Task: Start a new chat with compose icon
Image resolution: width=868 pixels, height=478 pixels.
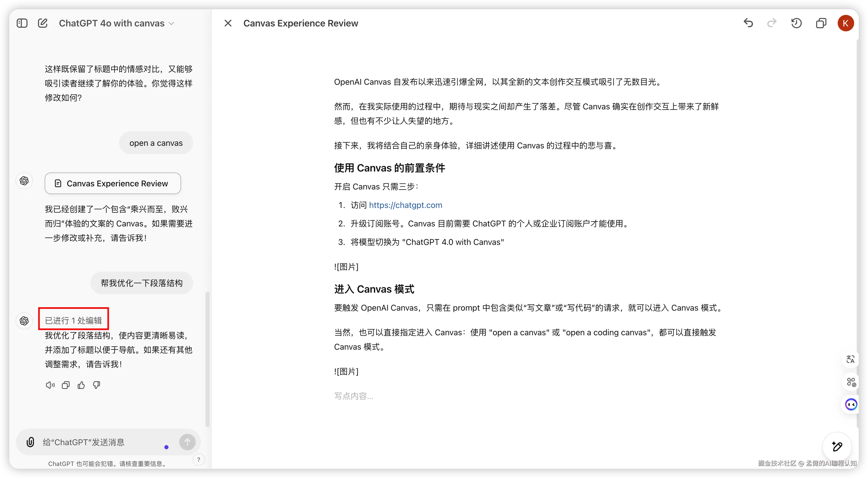Action: tap(42, 23)
